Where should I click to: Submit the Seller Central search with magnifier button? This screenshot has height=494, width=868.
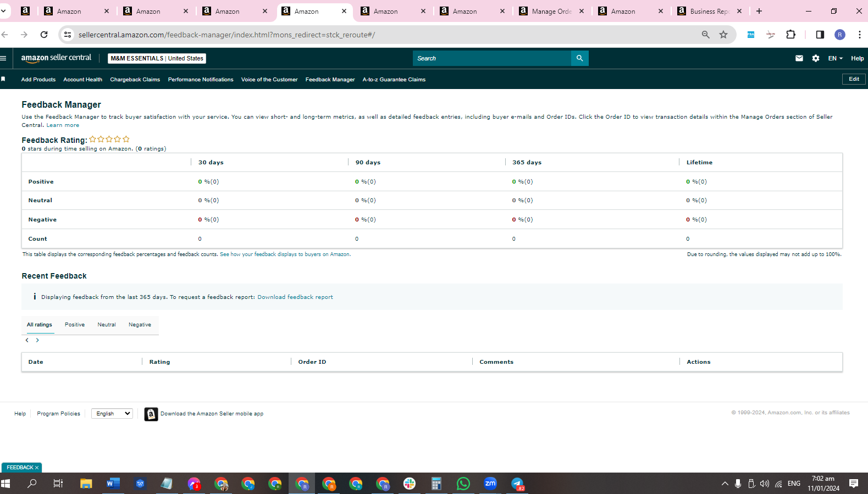579,58
